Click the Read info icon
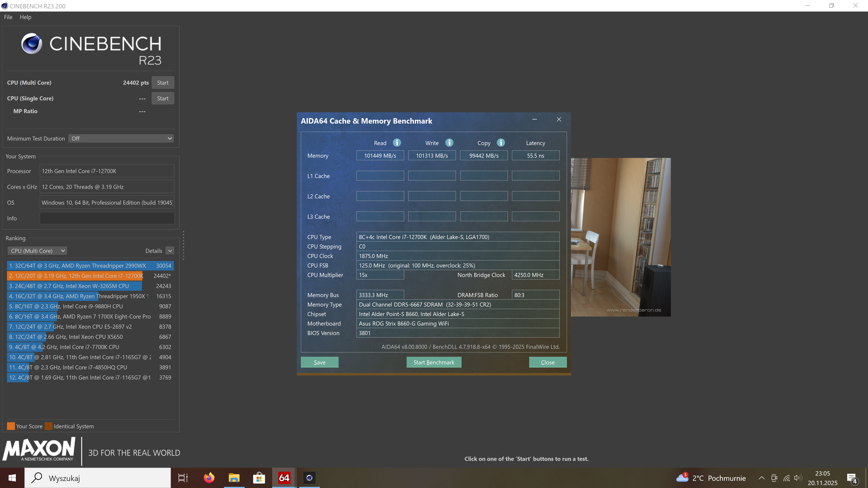Screen dimensions: 868x488 click(x=397, y=143)
